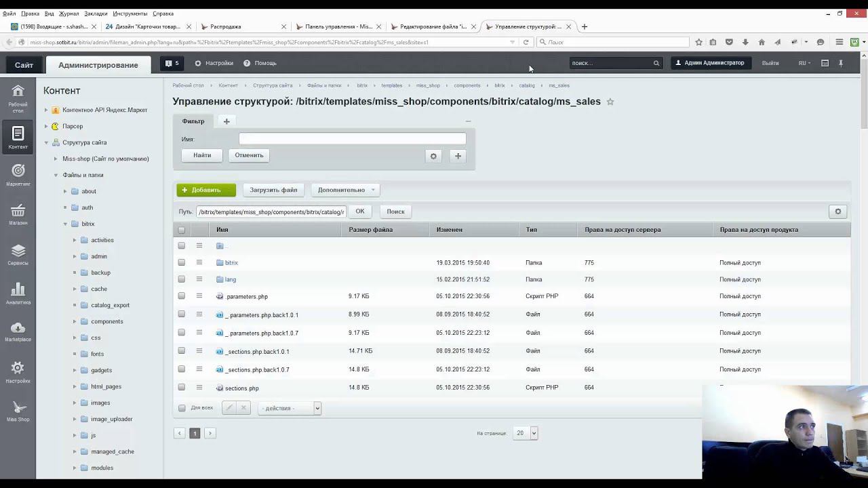This screenshot has width=868, height=488.
Task: Expand the modules folder in the left tree
Action: [75, 468]
